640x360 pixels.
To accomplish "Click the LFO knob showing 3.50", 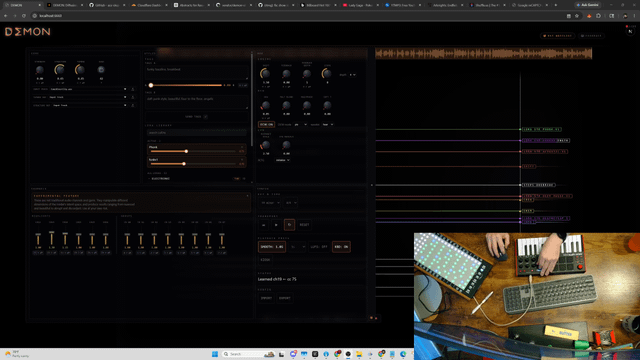I will (265, 145).
